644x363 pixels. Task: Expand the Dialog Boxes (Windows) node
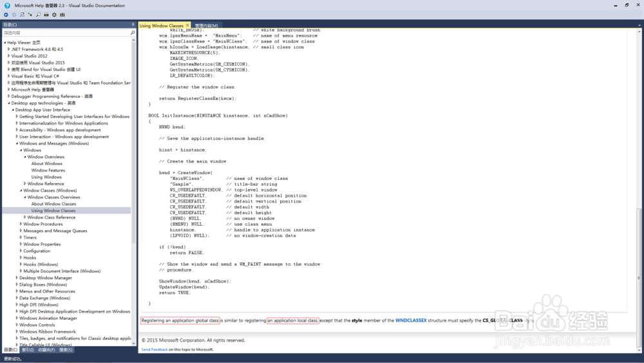click(x=17, y=284)
